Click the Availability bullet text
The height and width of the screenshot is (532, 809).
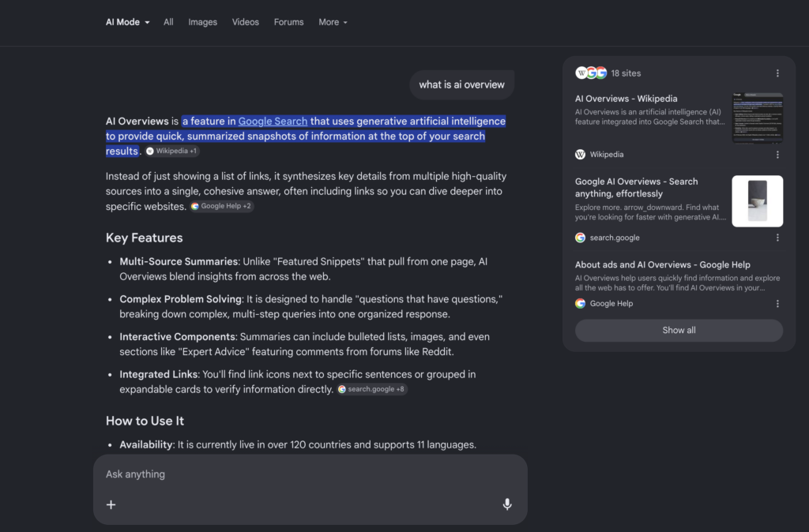(x=298, y=445)
